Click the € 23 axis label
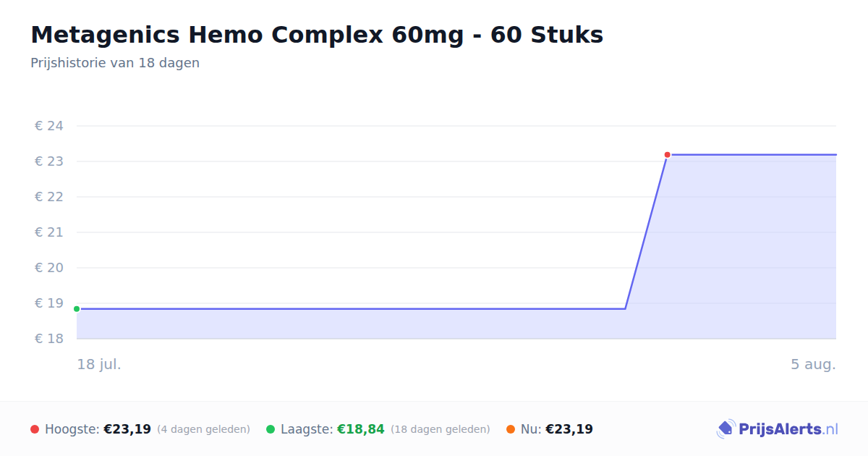868x456 pixels. tap(49, 161)
